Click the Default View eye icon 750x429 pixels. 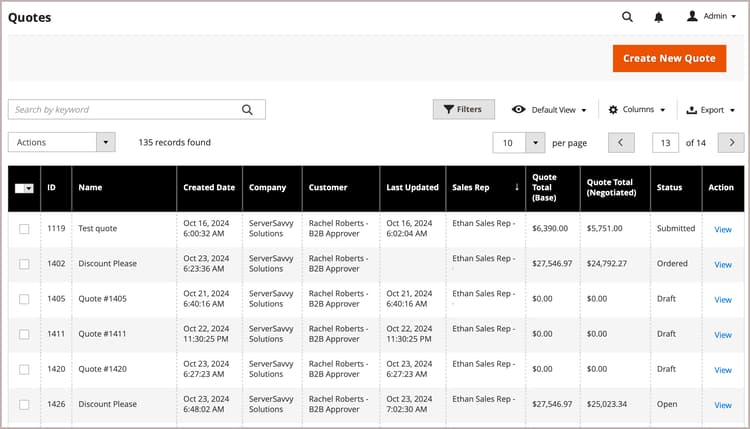[x=518, y=110]
